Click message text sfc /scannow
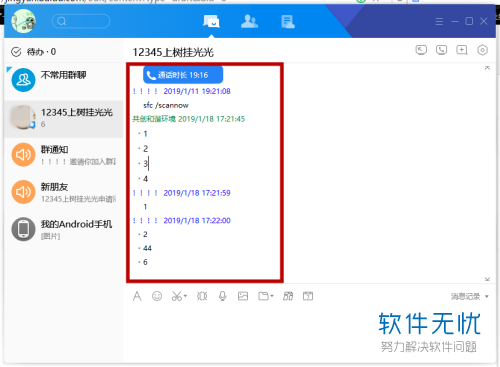 [x=166, y=105]
